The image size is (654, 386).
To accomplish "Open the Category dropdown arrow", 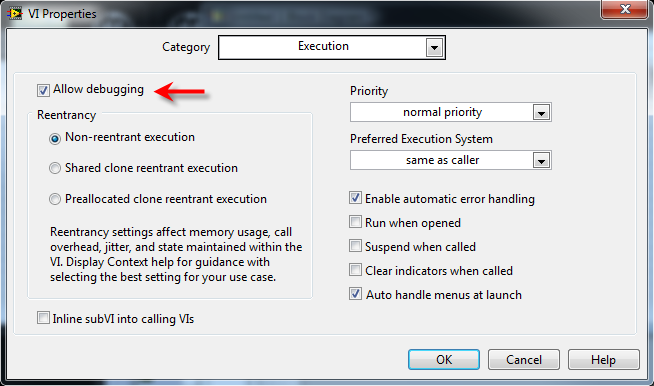I will pos(434,48).
